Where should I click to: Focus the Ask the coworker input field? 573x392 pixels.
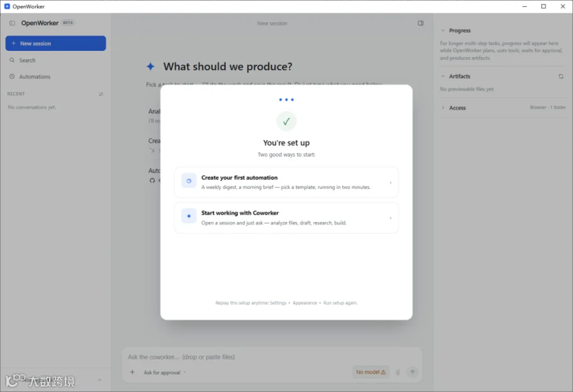(272, 357)
